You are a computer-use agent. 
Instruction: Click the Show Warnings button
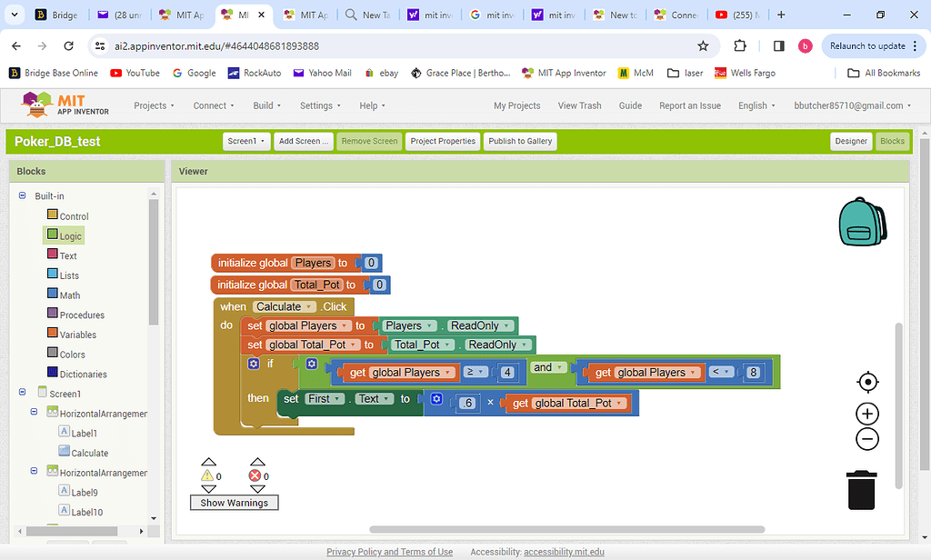234,503
